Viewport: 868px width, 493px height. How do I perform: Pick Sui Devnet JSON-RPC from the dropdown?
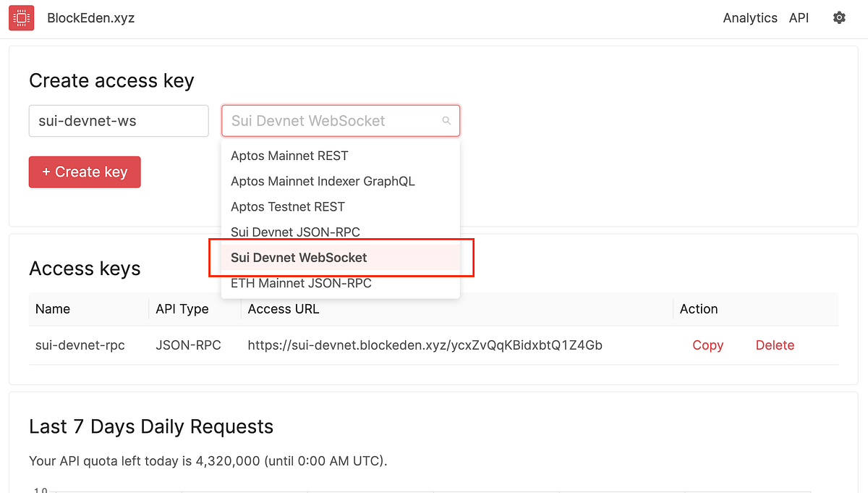[295, 232]
